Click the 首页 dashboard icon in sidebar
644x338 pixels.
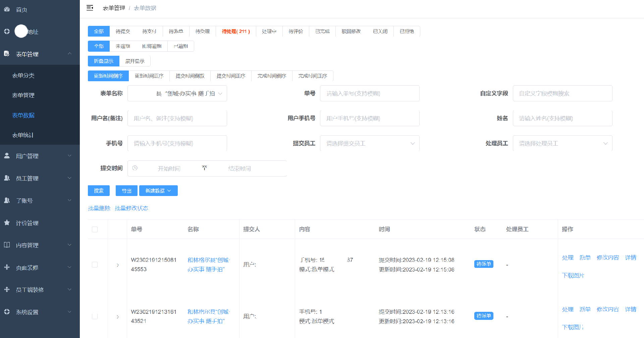[7, 9]
